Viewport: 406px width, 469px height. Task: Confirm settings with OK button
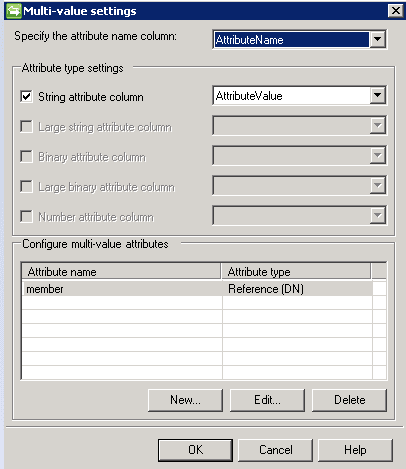pyautogui.click(x=195, y=450)
